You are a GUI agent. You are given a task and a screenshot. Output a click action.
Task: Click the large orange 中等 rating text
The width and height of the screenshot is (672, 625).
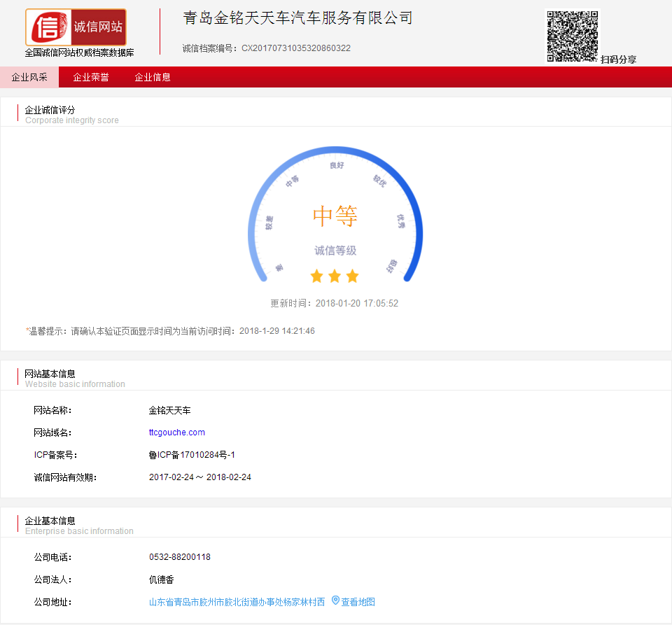335,216
